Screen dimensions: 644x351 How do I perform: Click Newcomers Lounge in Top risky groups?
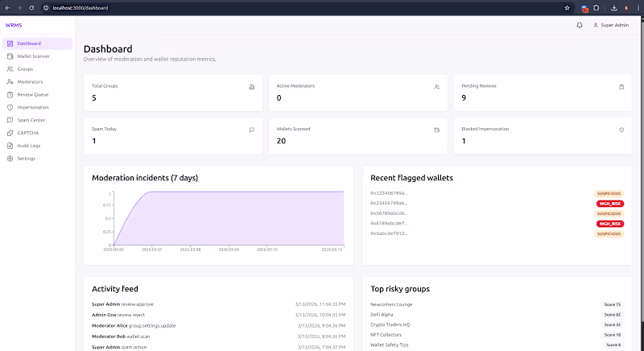click(391, 304)
